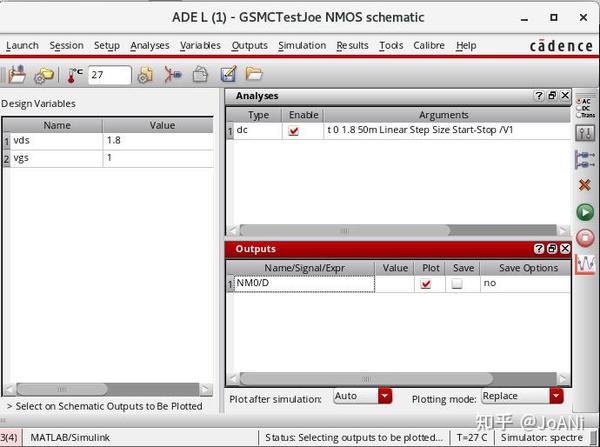The height and width of the screenshot is (447, 600).
Task: Click the NM0/D output name cell
Action: tap(304, 284)
